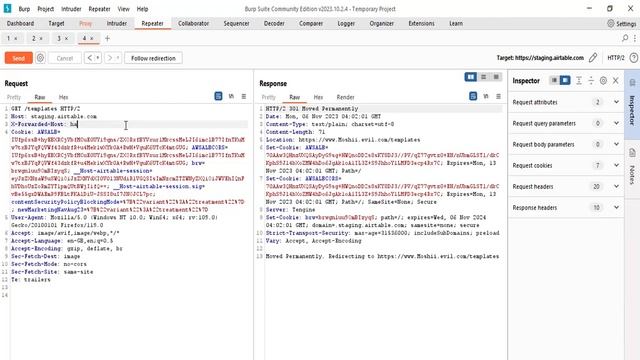Open response editor options menu icon
The height and width of the screenshot is (360, 640).
pyautogui.click(x=498, y=96)
